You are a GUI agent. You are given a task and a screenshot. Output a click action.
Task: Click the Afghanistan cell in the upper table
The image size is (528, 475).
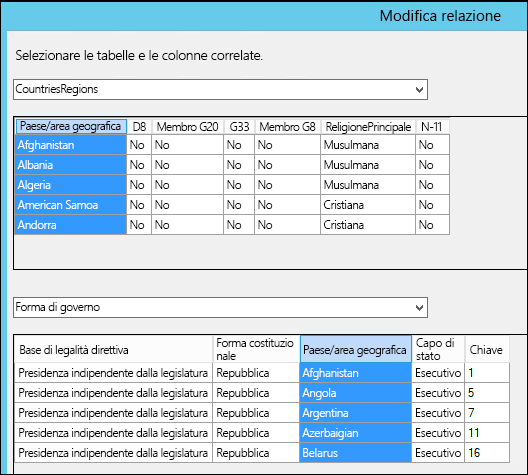point(71,145)
